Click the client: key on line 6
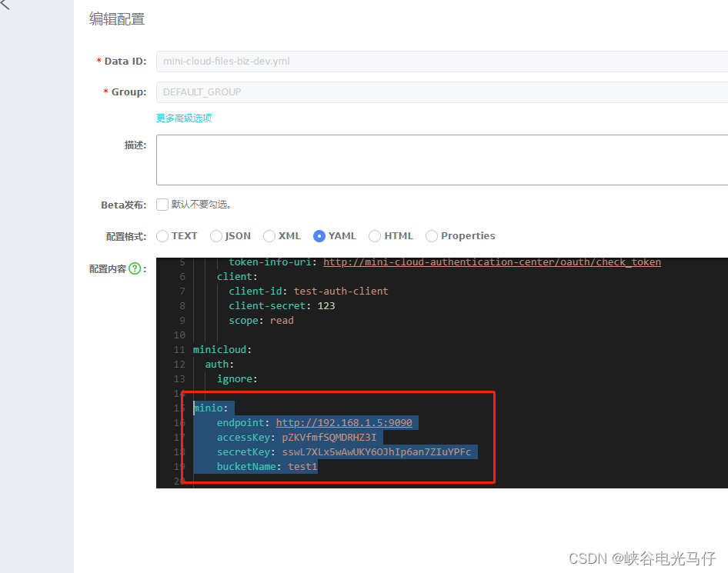728x573 pixels. click(x=237, y=277)
